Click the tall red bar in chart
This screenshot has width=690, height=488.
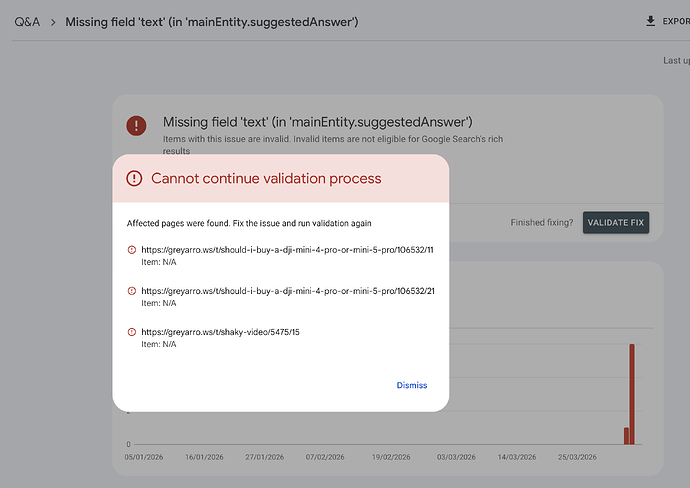pyautogui.click(x=632, y=394)
